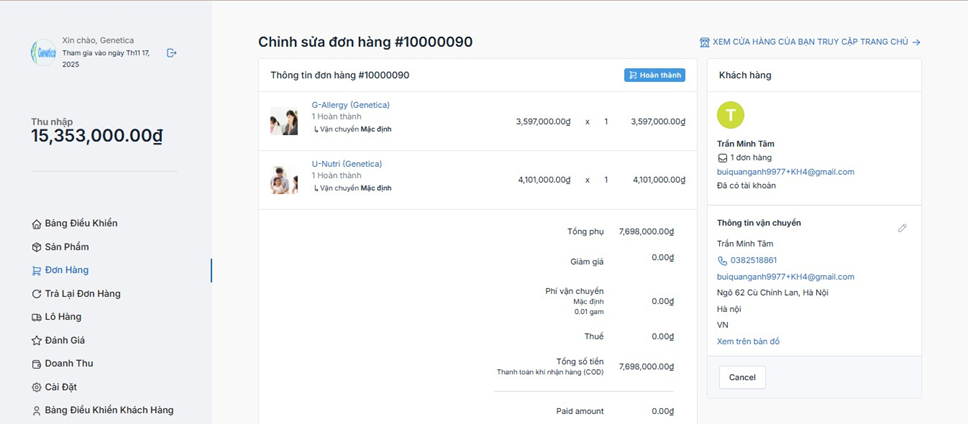Screen dimensions: 968x424
Task: Click the pencil icon to edit shipping info
Action: click(902, 228)
